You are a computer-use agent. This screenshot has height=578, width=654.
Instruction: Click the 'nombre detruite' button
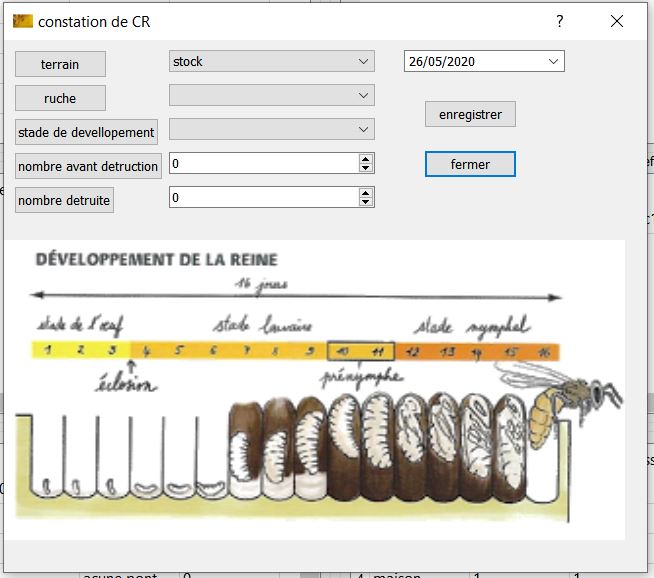pos(64,200)
